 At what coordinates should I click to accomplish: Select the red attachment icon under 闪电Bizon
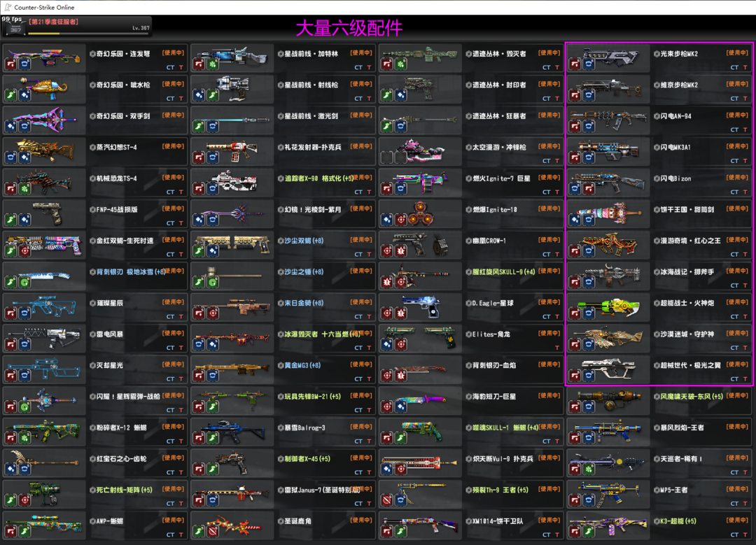pos(589,188)
